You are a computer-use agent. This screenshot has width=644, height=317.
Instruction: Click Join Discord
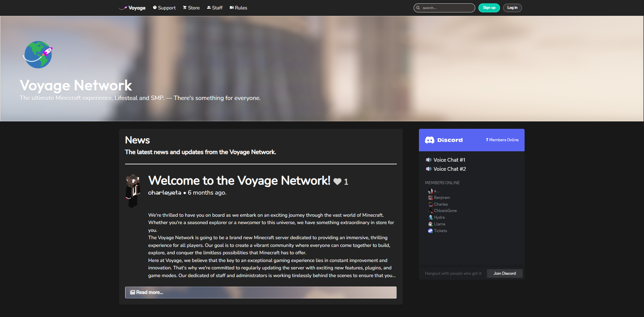(x=504, y=273)
